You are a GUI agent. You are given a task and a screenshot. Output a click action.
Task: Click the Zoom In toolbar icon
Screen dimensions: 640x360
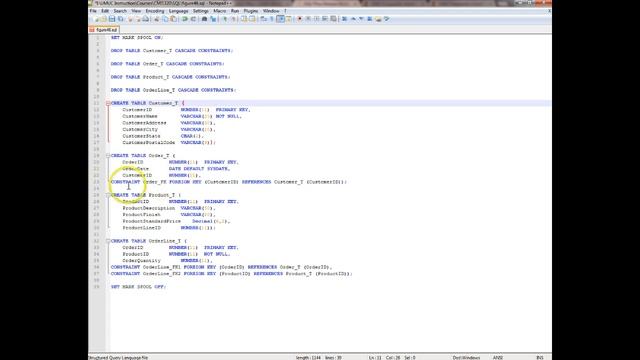[225, 19]
